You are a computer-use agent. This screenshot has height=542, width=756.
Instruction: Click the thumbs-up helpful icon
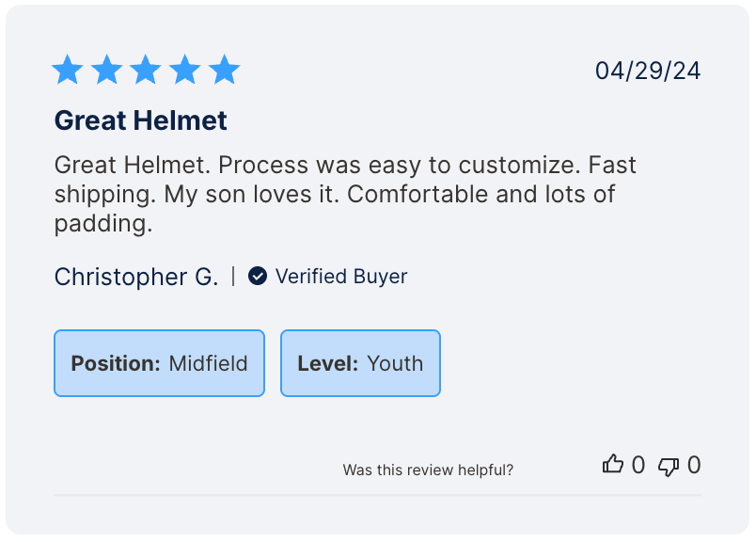pyautogui.click(x=613, y=465)
